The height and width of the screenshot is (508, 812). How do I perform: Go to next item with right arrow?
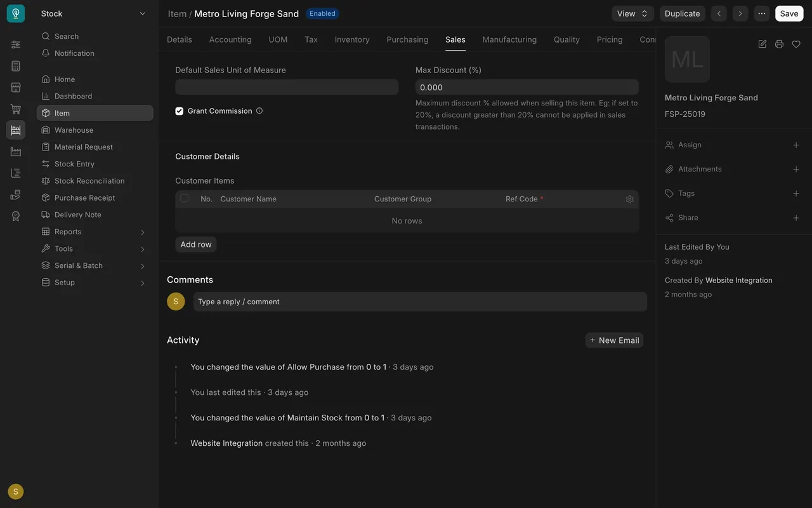[x=740, y=13]
